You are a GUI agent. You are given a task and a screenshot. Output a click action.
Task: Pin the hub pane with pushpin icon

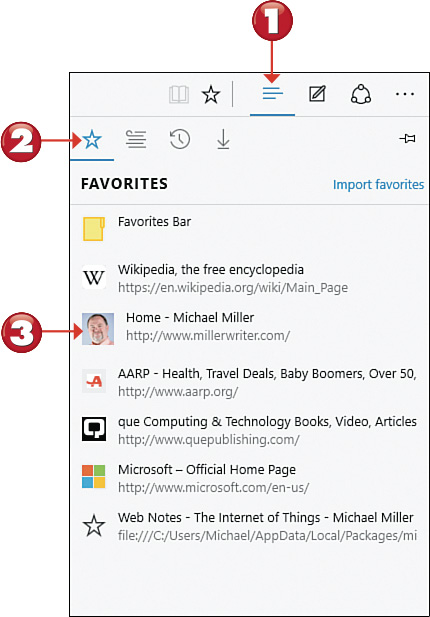pos(407,139)
